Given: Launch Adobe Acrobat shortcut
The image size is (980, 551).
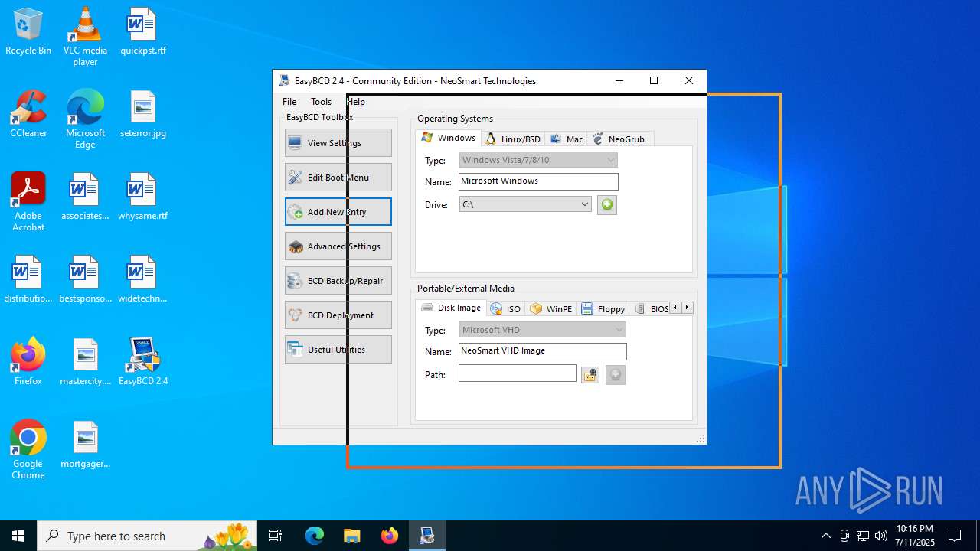Looking at the screenshot, I should pos(28,202).
